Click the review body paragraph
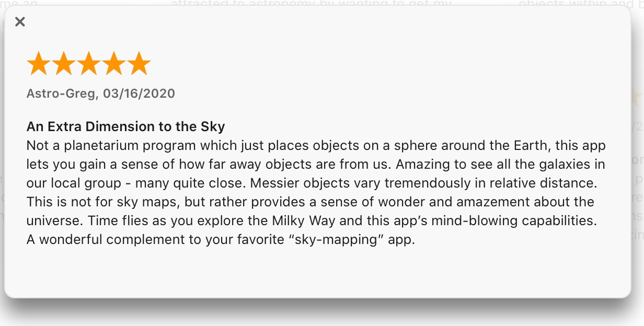The image size is (644, 326). pyautogui.click(x=314, y=192)
